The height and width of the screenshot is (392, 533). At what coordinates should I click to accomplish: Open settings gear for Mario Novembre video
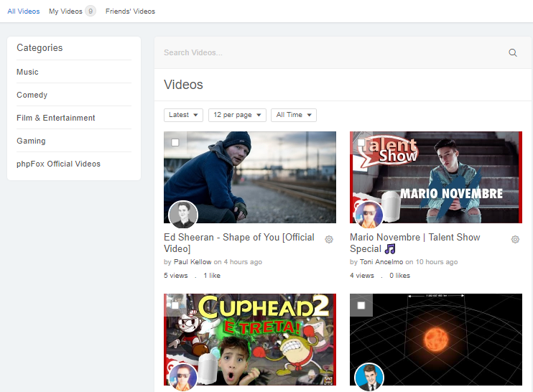point(515,240)
